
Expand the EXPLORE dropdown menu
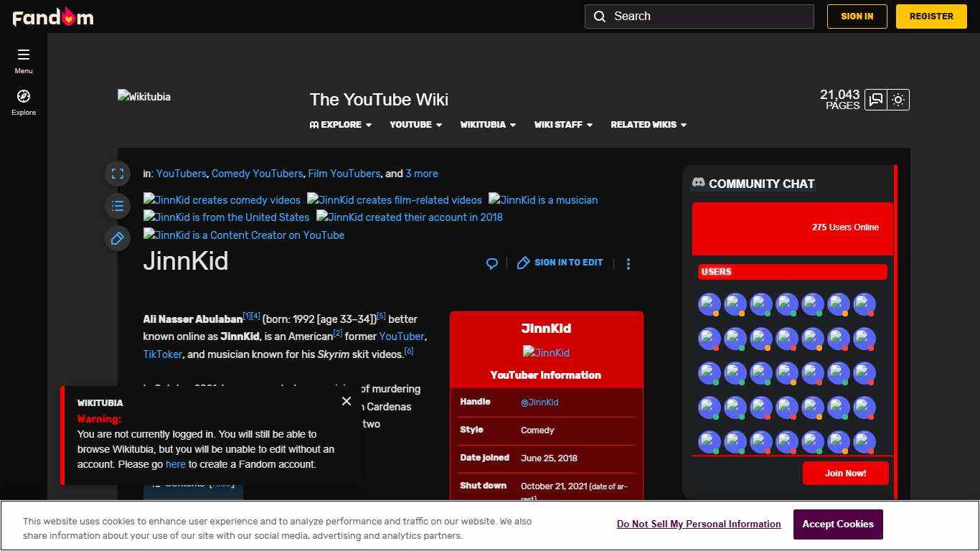tap(341, 125)
